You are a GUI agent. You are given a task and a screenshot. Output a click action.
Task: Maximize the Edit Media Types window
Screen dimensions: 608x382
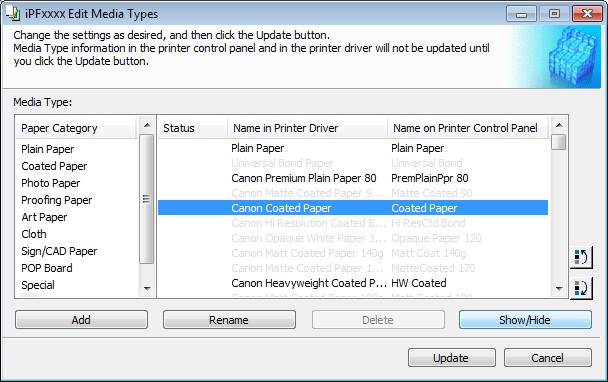554,14
